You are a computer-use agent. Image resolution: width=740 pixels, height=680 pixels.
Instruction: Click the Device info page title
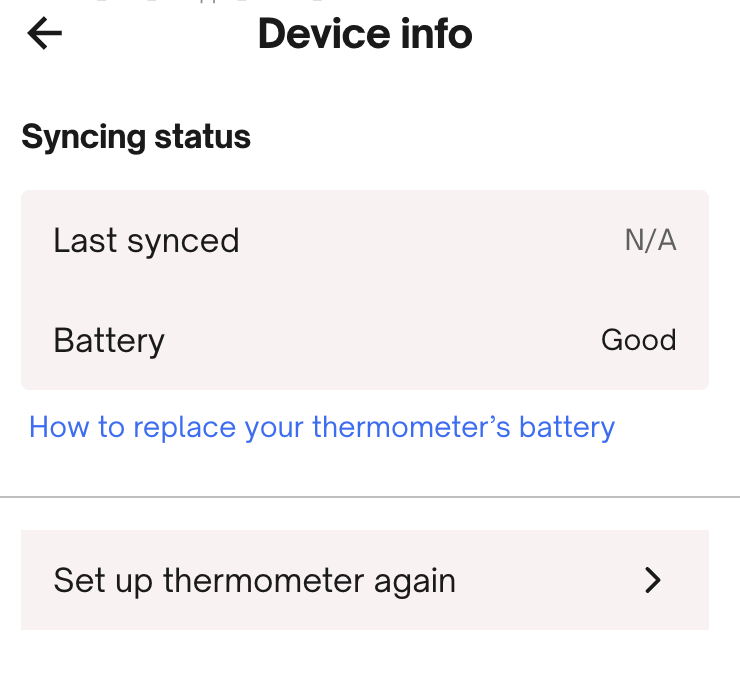365,34
